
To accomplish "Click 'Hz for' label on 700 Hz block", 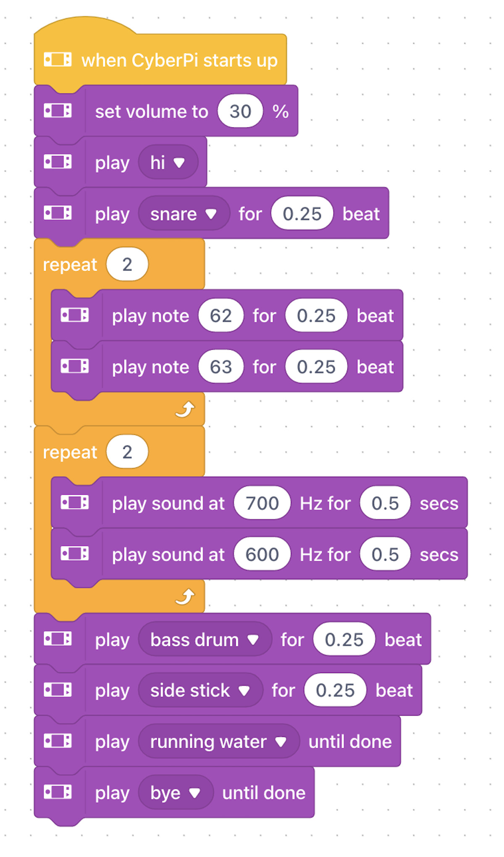I will [325, 504].
